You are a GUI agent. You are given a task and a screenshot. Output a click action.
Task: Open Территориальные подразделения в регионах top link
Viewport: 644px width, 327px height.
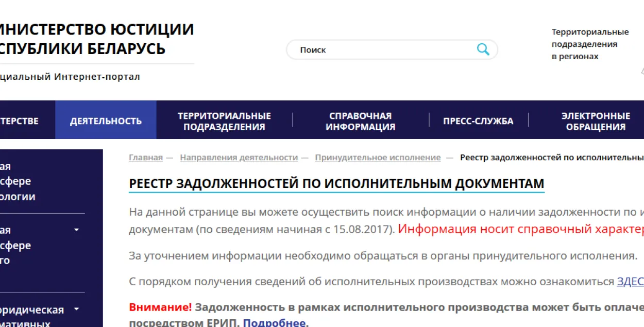(x=590, y=44)
